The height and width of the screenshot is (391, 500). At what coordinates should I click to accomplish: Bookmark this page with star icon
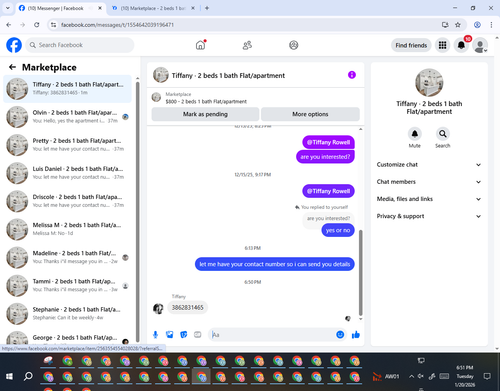(x=458, y=25)
